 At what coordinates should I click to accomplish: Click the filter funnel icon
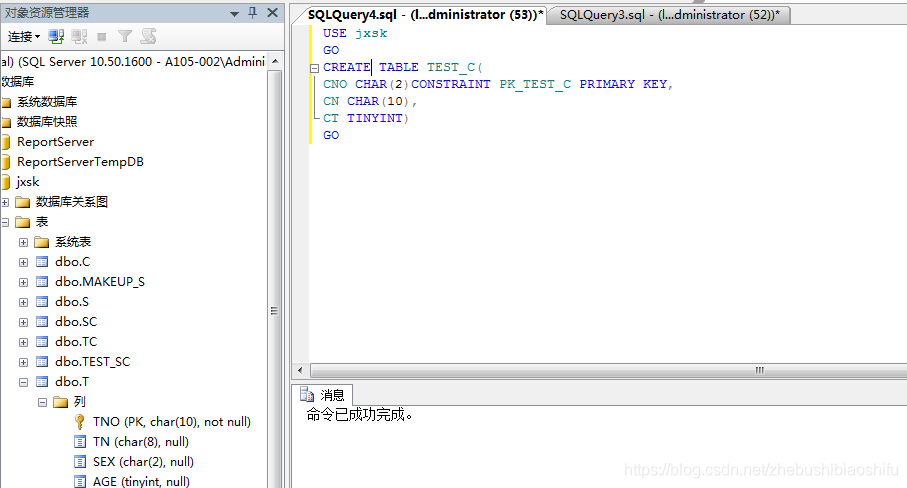(124, 37)
